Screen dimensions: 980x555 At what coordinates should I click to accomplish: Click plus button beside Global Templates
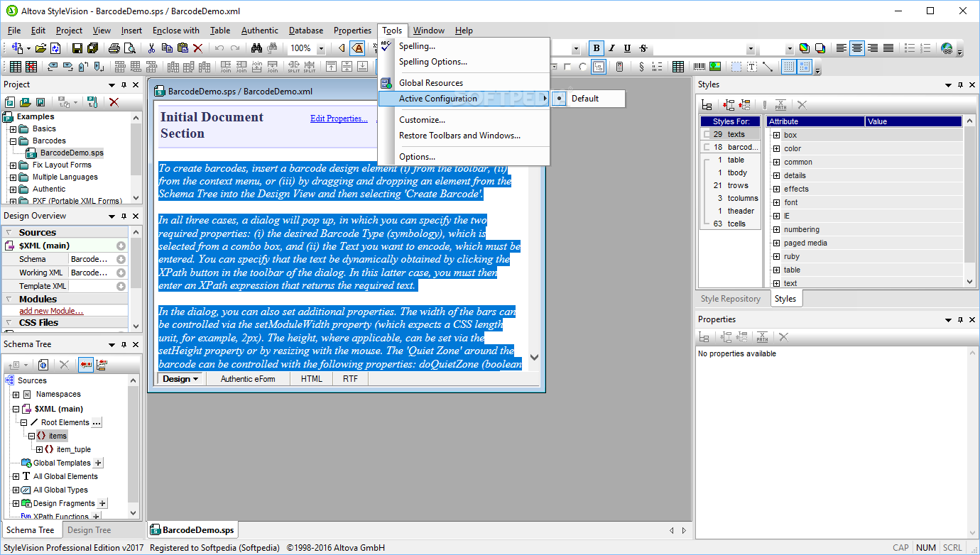(x=98, y=463)
